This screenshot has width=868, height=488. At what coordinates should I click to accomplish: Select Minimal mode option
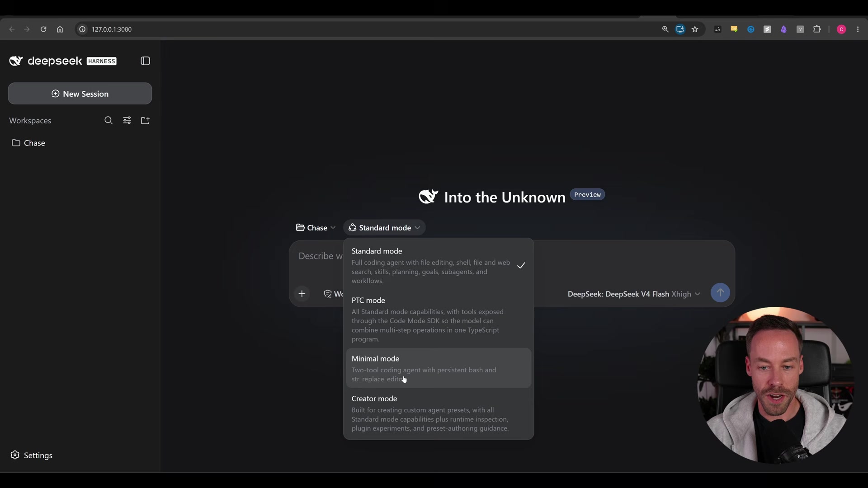coord(439,368)
